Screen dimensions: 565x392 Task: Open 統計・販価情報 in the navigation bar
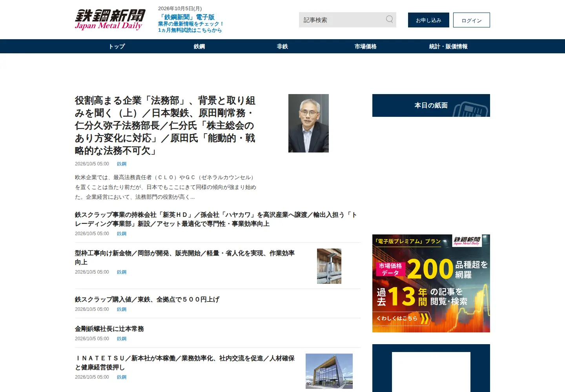click(x=448, y=46)
